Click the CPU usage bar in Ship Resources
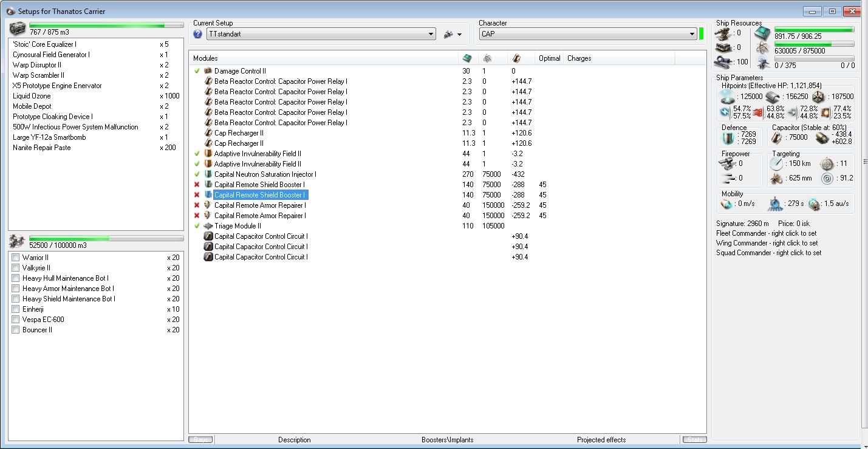The image size is (868, 449). tap(814, 29)
